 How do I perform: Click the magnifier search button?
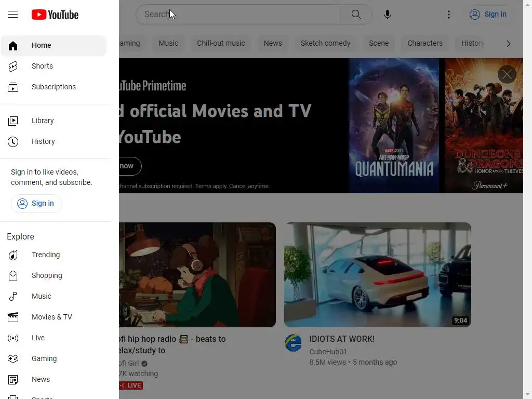click(356, 14)
